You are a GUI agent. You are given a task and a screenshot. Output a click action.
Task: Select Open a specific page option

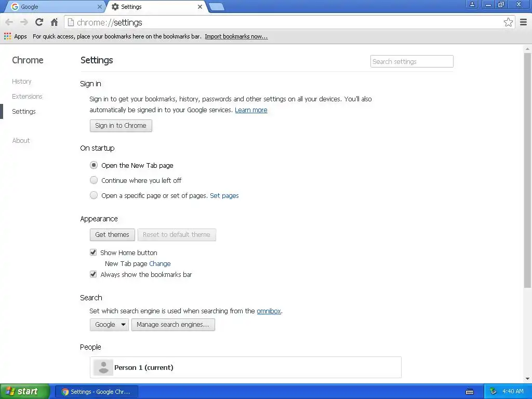94,195
